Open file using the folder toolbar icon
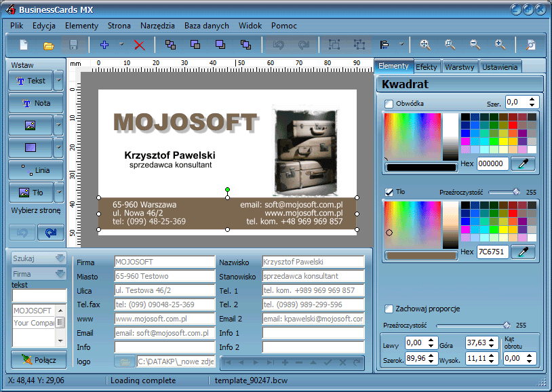Viewport: 552px width, 392px height. (x=49, y=45)
